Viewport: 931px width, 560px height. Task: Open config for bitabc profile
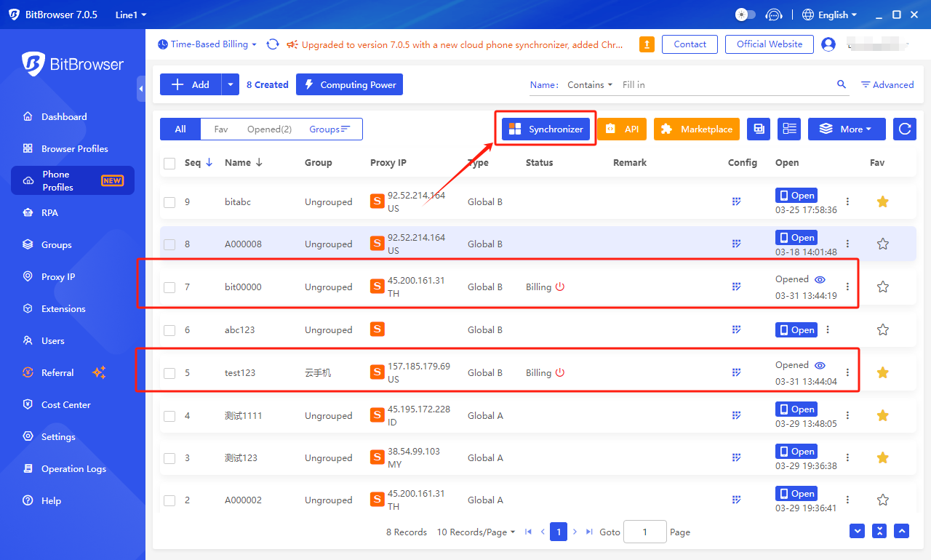pos(736,201)
